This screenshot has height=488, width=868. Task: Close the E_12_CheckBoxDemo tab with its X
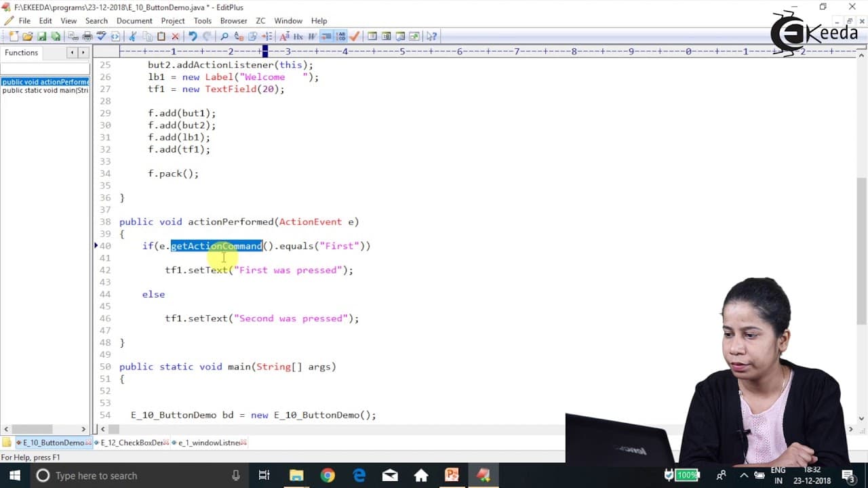(167, 443)
